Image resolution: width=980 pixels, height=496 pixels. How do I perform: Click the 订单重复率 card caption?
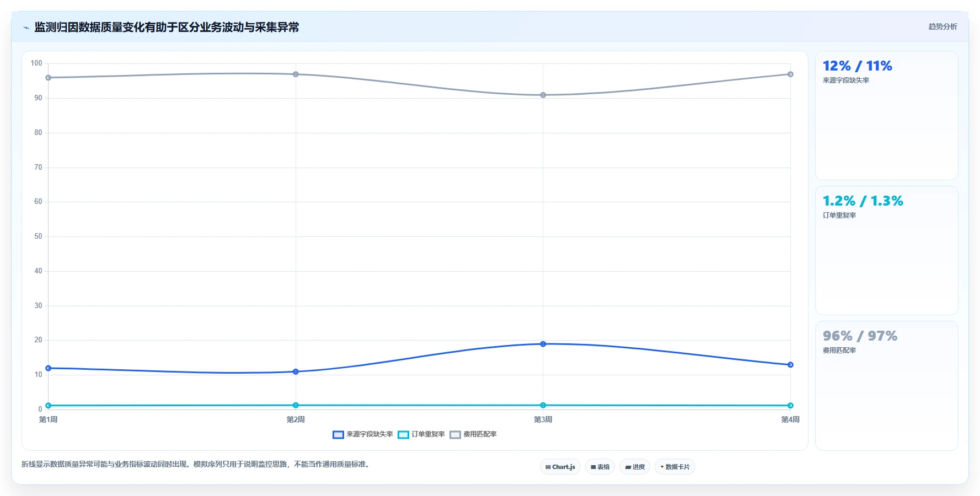coord(839,215)
